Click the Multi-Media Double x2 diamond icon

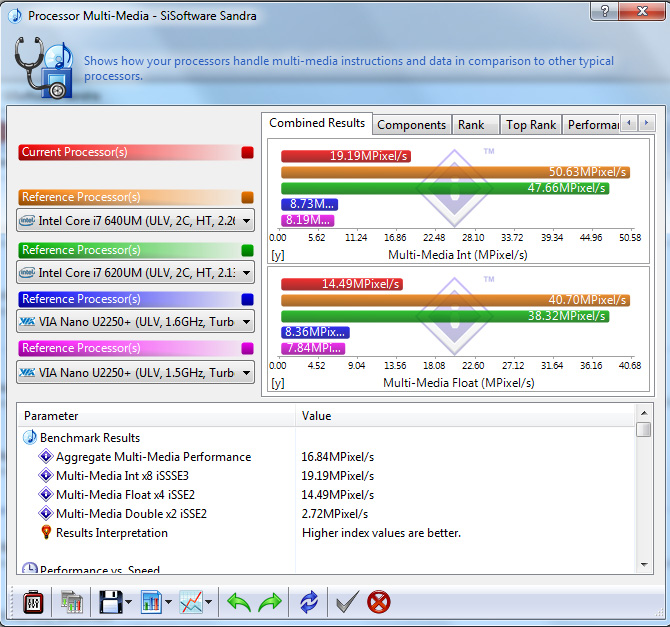pos(45,513)
